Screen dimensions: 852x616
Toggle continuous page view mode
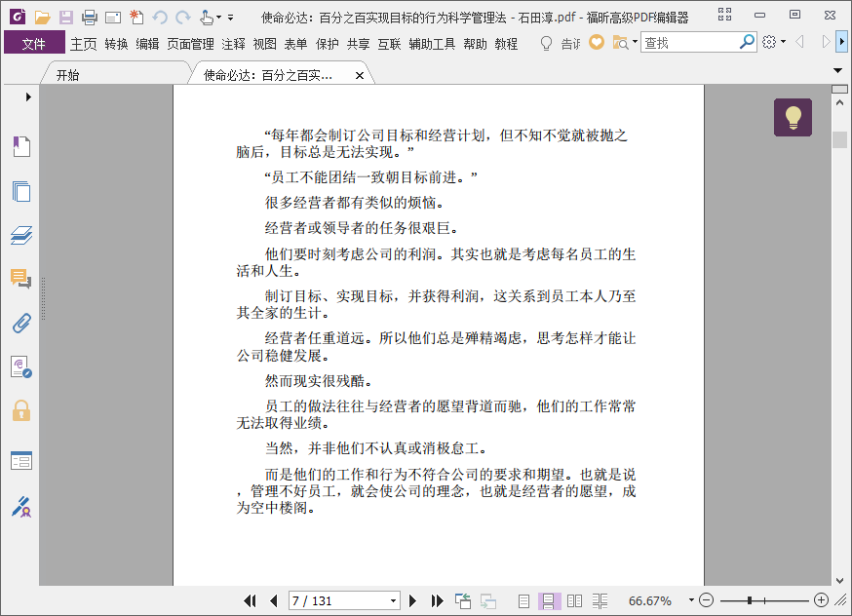click(x=549, y=600)
